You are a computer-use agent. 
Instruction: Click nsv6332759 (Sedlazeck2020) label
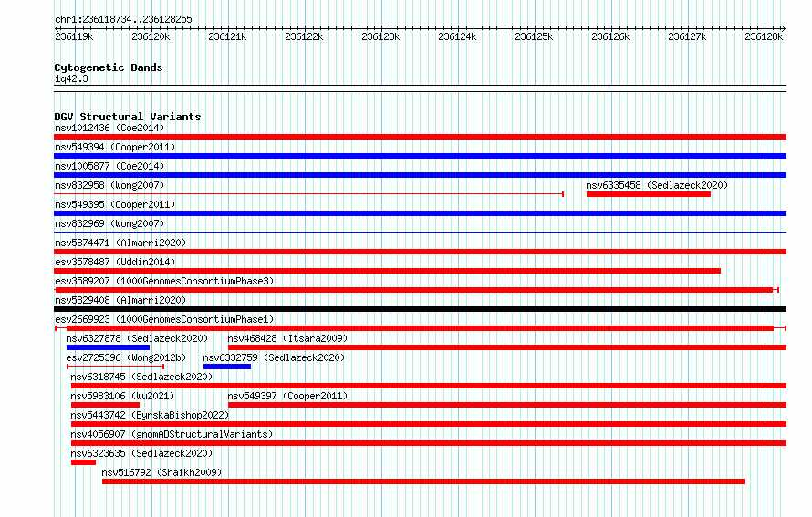click(x=274, y=357)
